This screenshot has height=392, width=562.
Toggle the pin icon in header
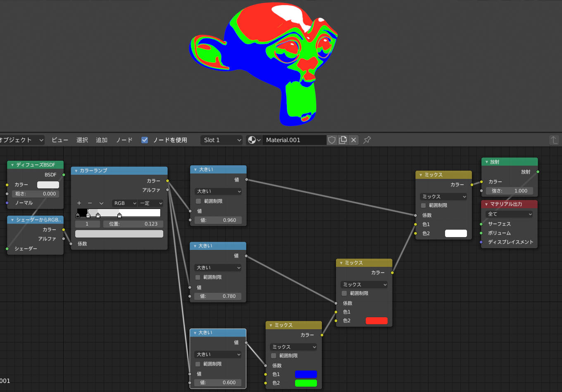(367, 140)
